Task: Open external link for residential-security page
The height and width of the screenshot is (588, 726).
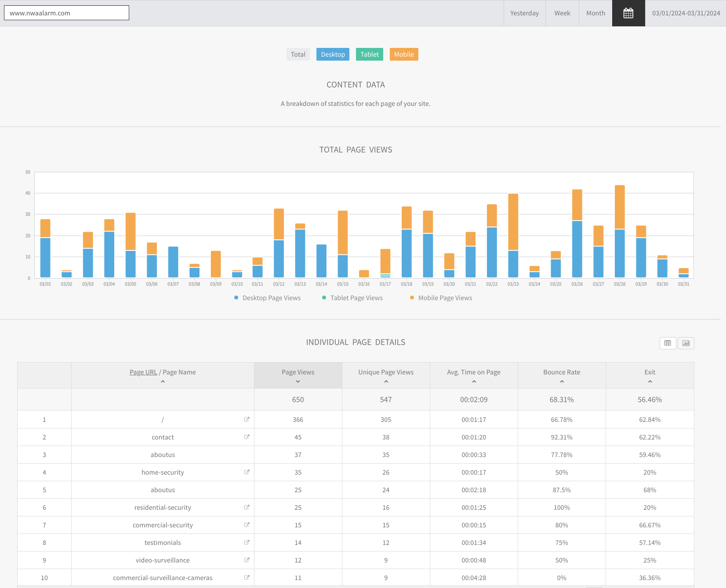Action: pos(247,507)
